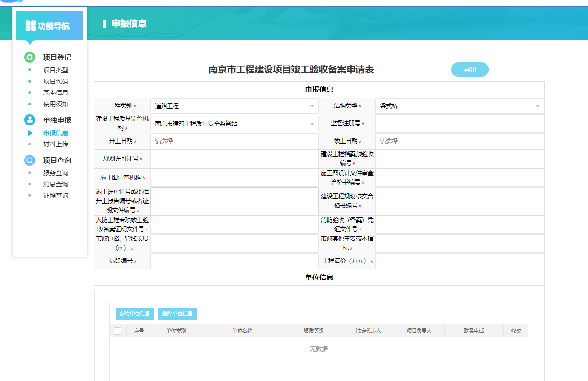This screenshot has width=588, height=381.
Task: Click the magnifier icon beside 项目查询
Action: [30, 160]
